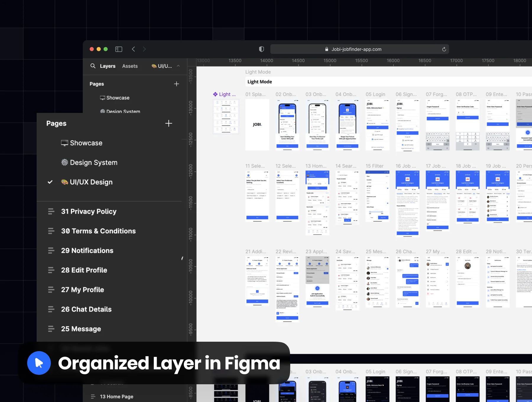The width and height of the screenshot is (532, 402).
Task: Toggle the browser sidebar icon
Action: tap(119, 49)
